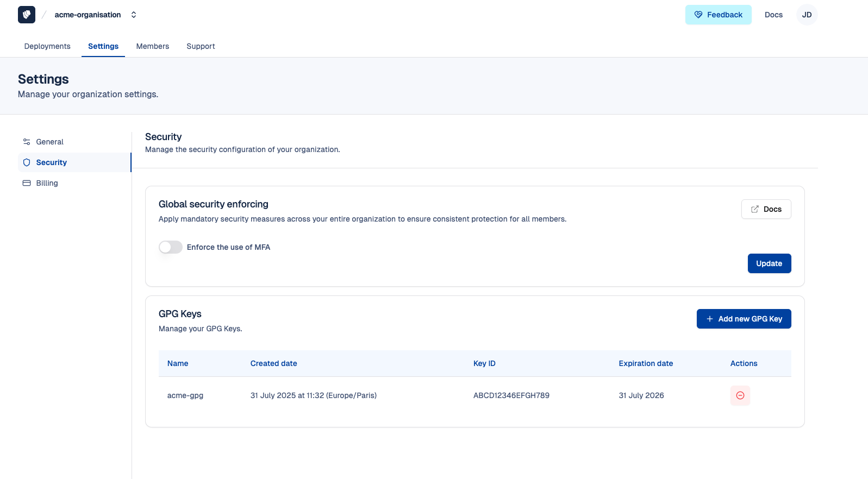
Task: Open the Support tab
Action: [x=201, y=46]
